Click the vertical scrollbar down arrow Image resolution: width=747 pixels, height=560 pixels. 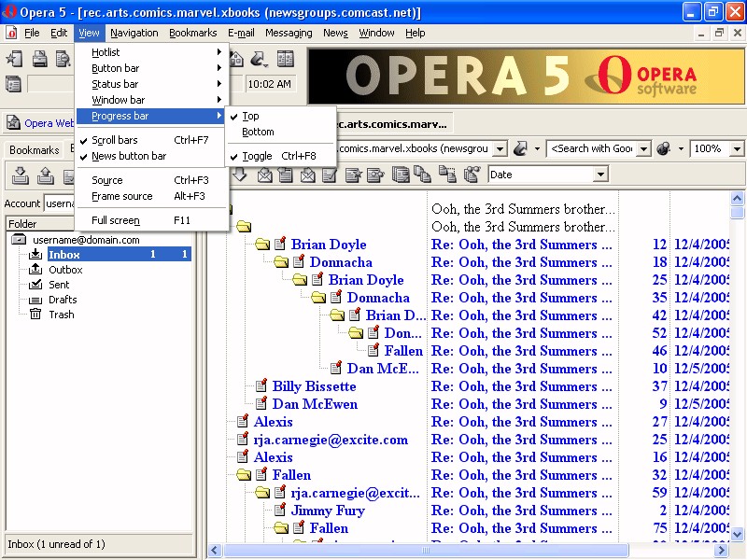(x=737, y=534)
